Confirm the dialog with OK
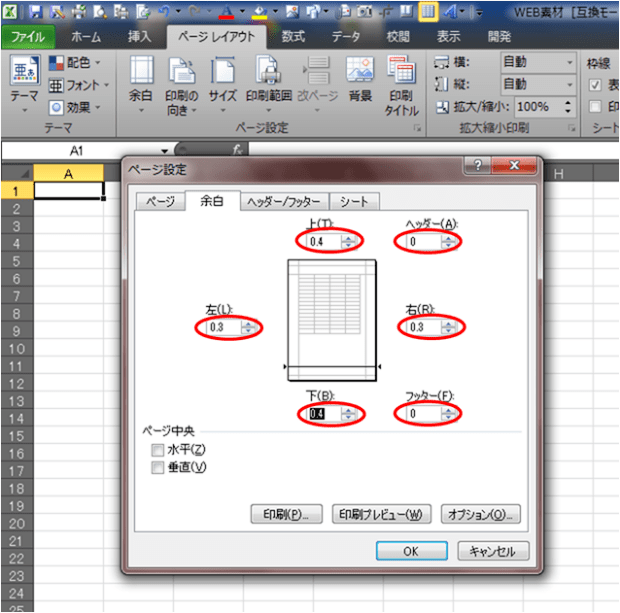 411,551
